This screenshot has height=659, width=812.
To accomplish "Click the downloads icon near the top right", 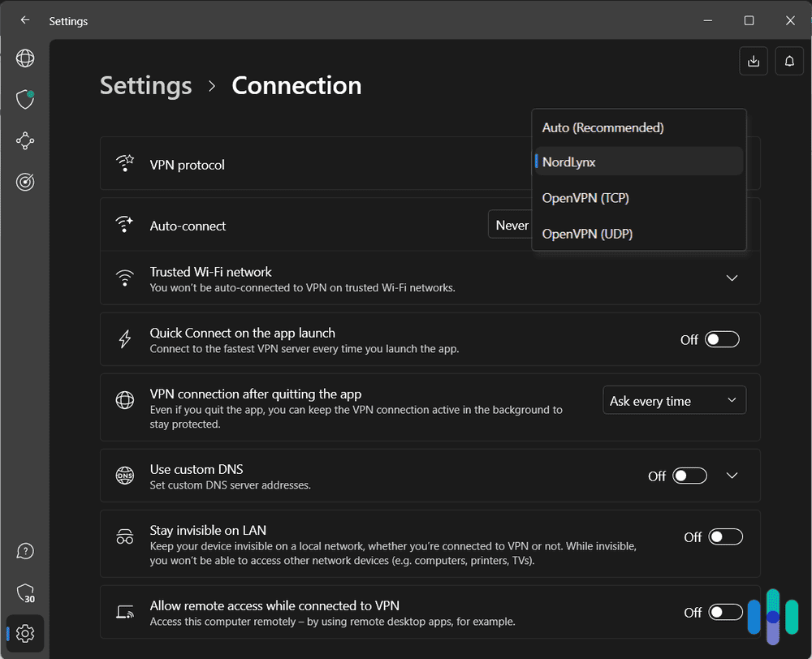I will tap(753, 60).
